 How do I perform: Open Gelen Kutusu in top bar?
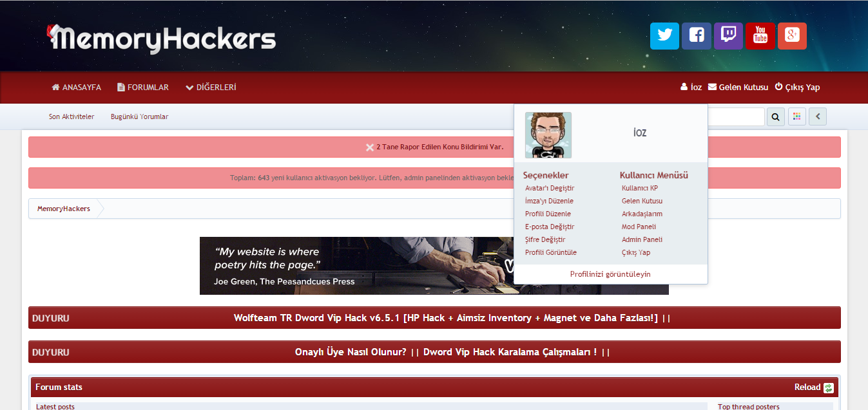click(x=738, y=88)
